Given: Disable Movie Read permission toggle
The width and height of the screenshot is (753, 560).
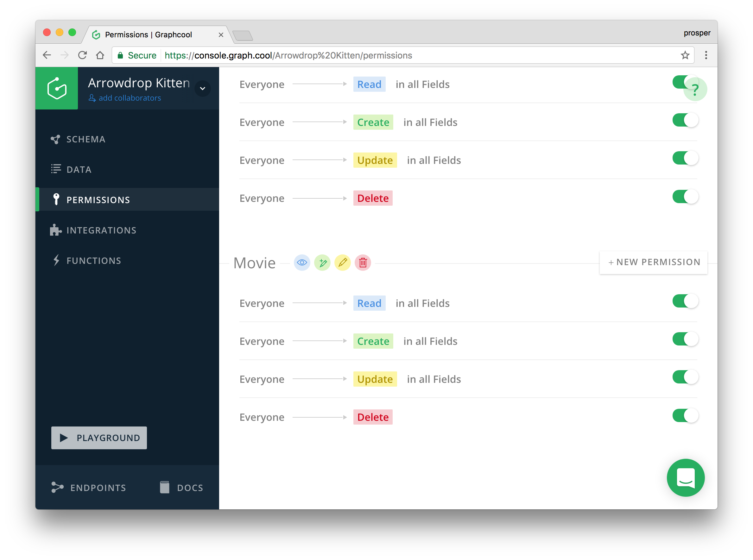Looking at the screenshot, I should coord(685,301).
